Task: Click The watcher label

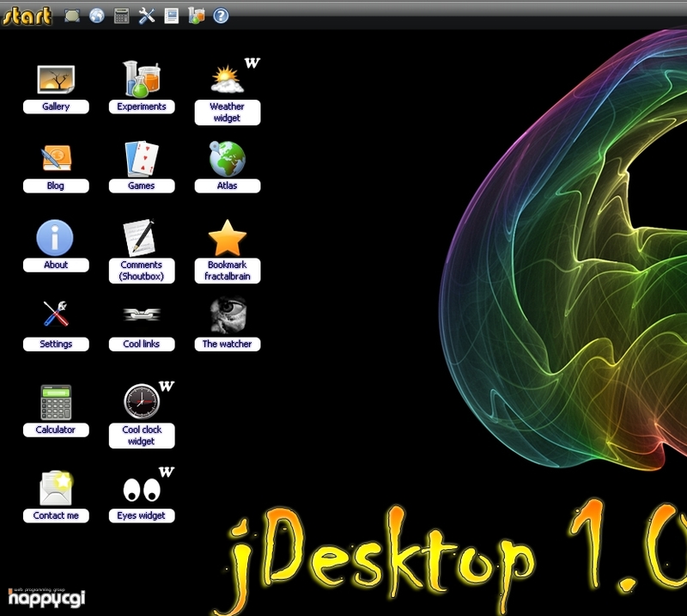Action: click(x=228, y=345)
